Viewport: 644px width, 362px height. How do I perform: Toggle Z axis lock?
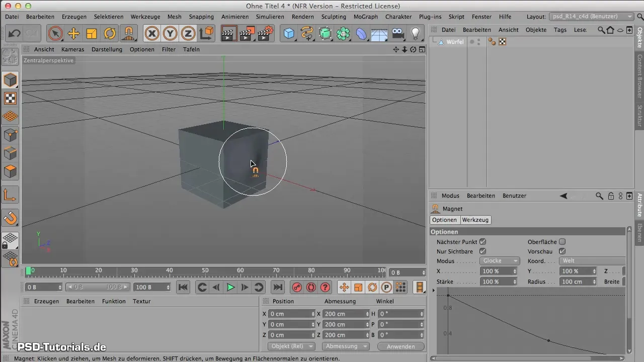(188, 34)
